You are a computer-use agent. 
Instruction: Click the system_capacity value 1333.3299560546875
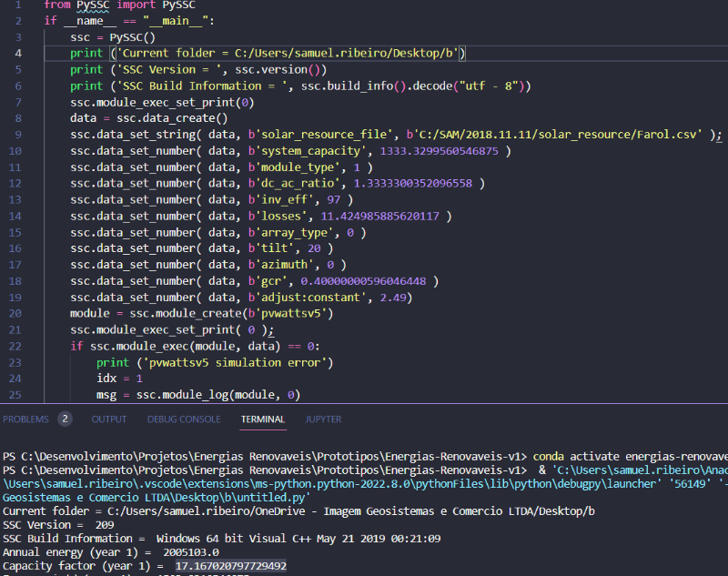(x=440, y=151)
